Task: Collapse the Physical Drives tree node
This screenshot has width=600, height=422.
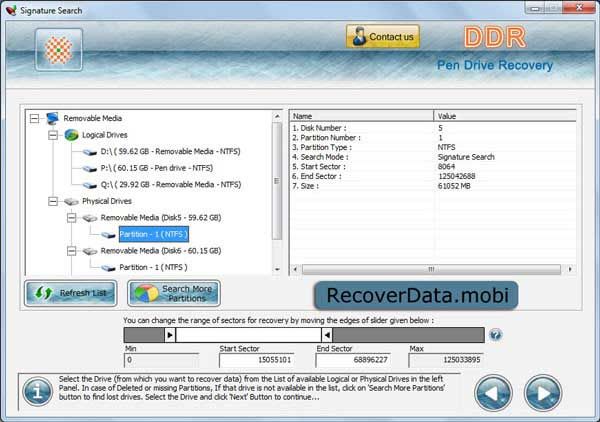Action: click(x=53, y=200)
